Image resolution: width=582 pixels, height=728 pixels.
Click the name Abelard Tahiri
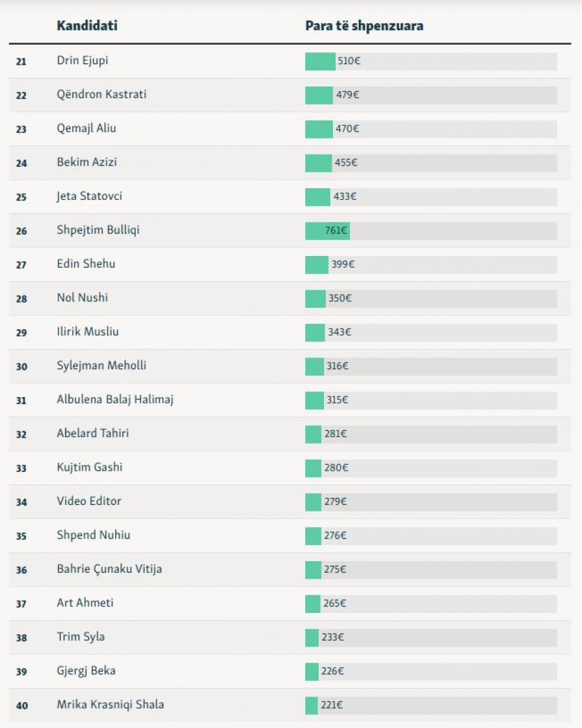pyautogui.click(x=92, y=433)
